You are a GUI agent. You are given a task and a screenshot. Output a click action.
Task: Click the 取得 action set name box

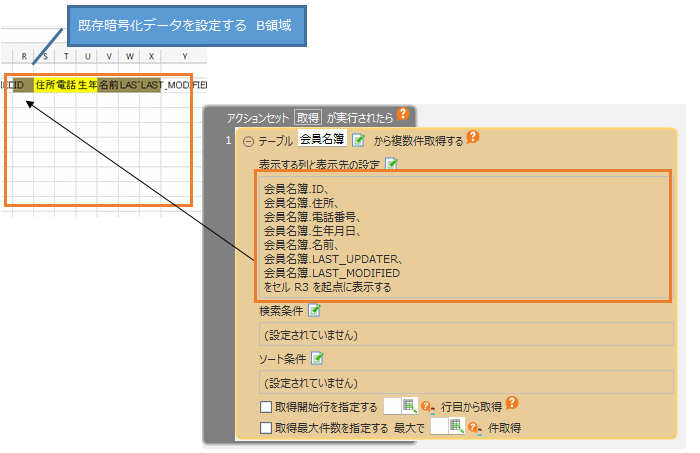click(x=308, y=118)
